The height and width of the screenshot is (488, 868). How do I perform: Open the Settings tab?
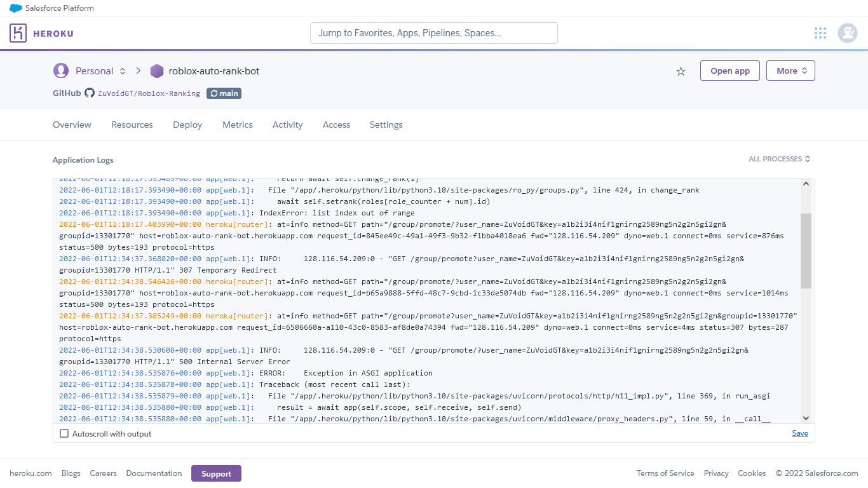[386, 125]
